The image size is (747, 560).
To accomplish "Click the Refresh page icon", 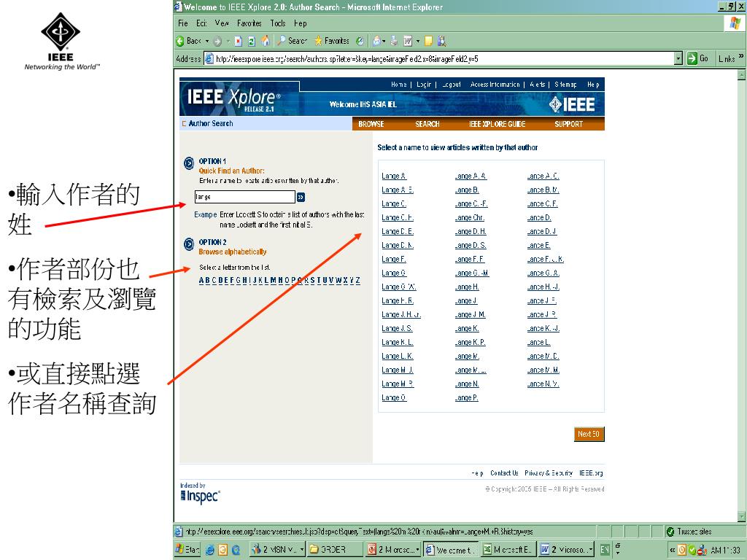I will [252, 42].
